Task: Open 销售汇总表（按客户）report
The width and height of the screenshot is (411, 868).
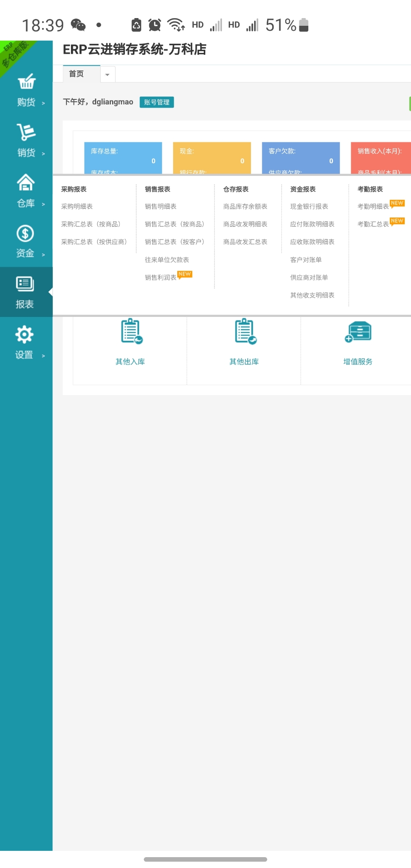Action: [175, 242]
